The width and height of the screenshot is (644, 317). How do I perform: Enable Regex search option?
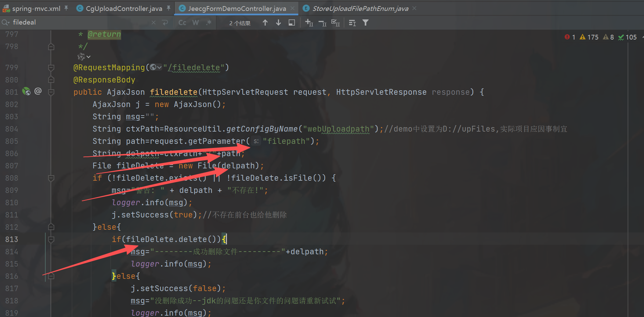tap(209, 22)
